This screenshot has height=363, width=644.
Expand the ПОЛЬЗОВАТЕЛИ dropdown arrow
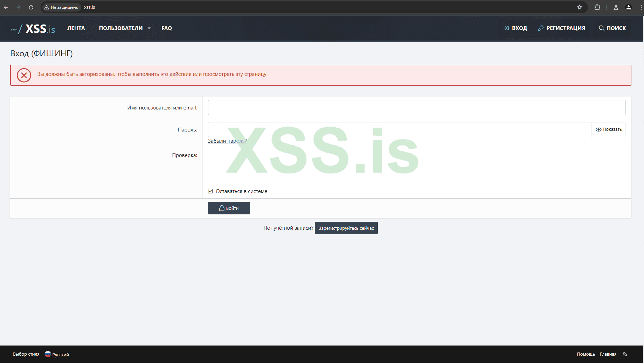click(x=149, y=28)
